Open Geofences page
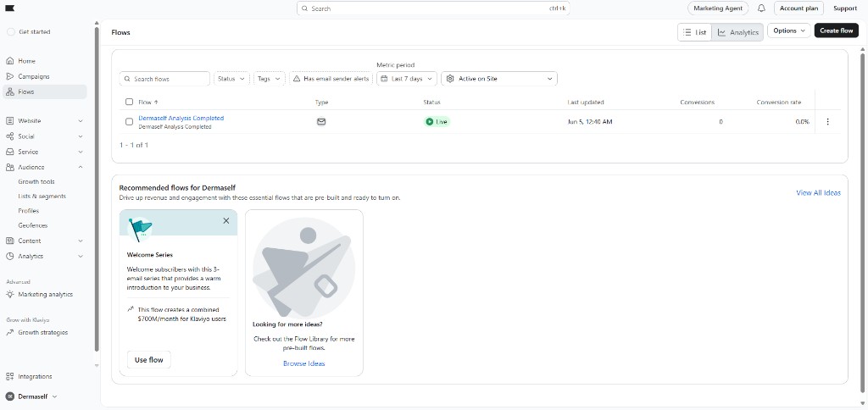Viewport: 868px width, 410px height. coord(33,225)
